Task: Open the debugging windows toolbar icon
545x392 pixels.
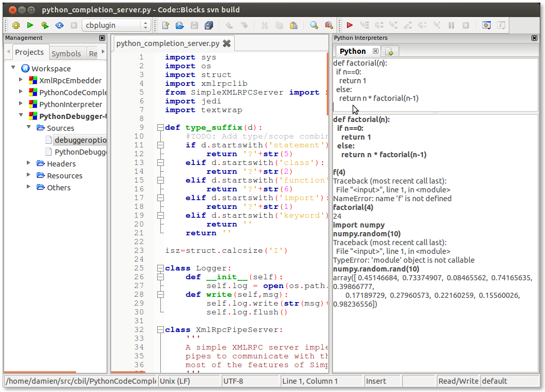Action: [x=487, y=25]
